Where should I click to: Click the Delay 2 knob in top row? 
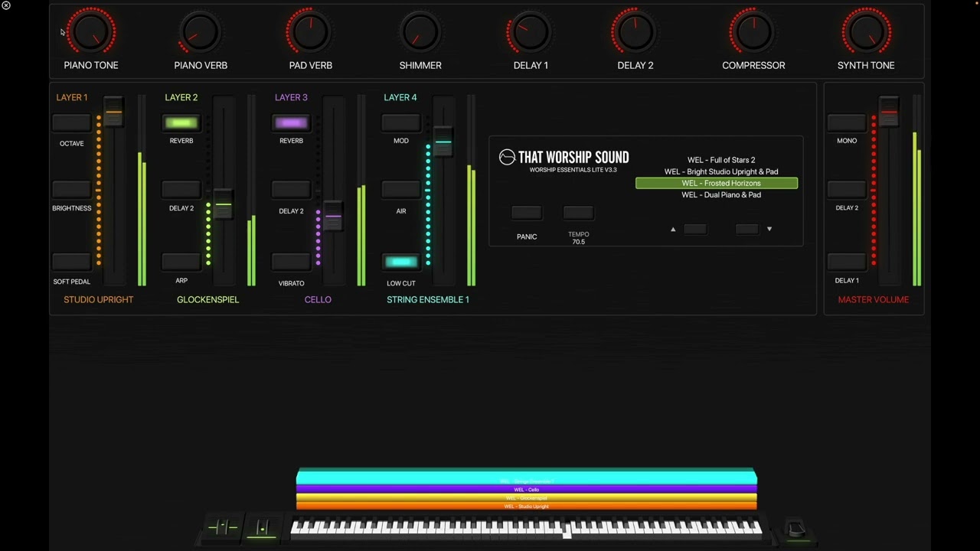[635, 31]
